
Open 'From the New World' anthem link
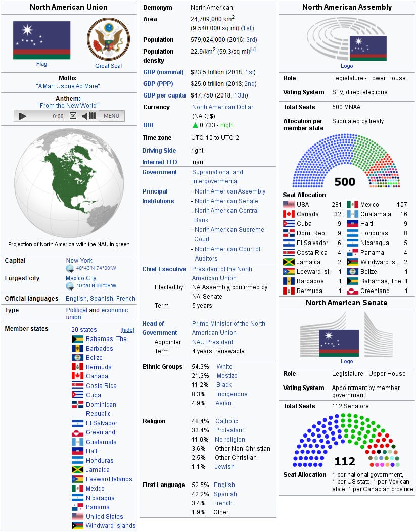68,106
